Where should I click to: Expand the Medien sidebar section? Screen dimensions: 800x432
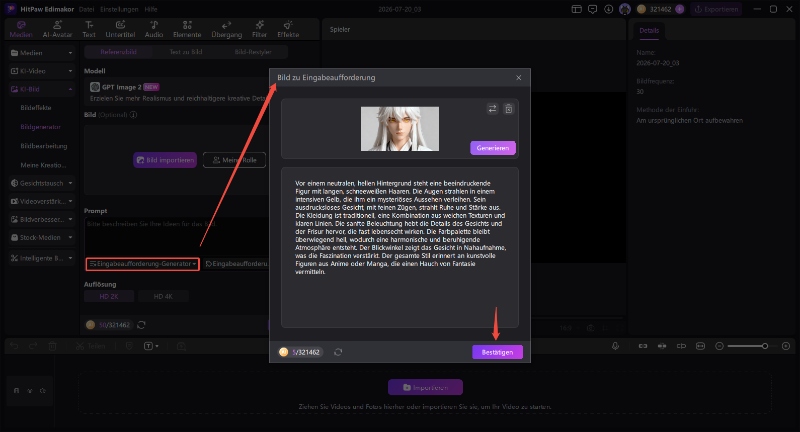[x=42, y=53]
